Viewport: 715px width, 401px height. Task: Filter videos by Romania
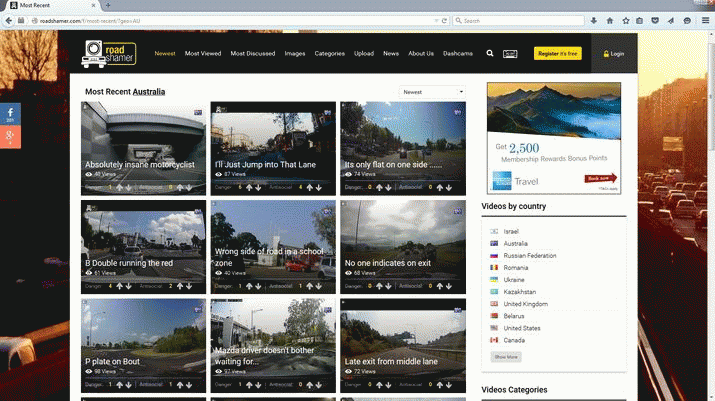tap(516, 268)
